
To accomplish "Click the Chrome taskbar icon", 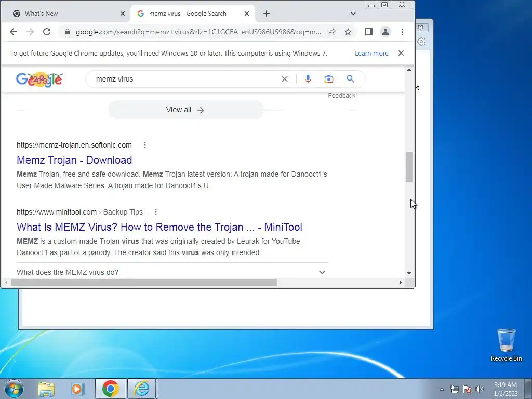I will point(111,389).
